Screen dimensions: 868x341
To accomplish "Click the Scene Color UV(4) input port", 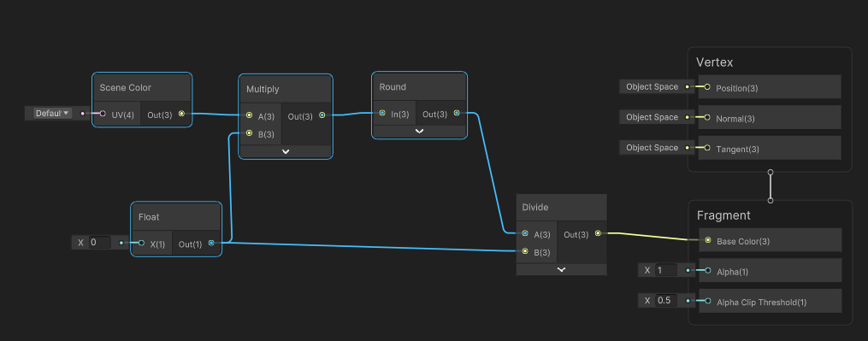I will coord(103,114).
